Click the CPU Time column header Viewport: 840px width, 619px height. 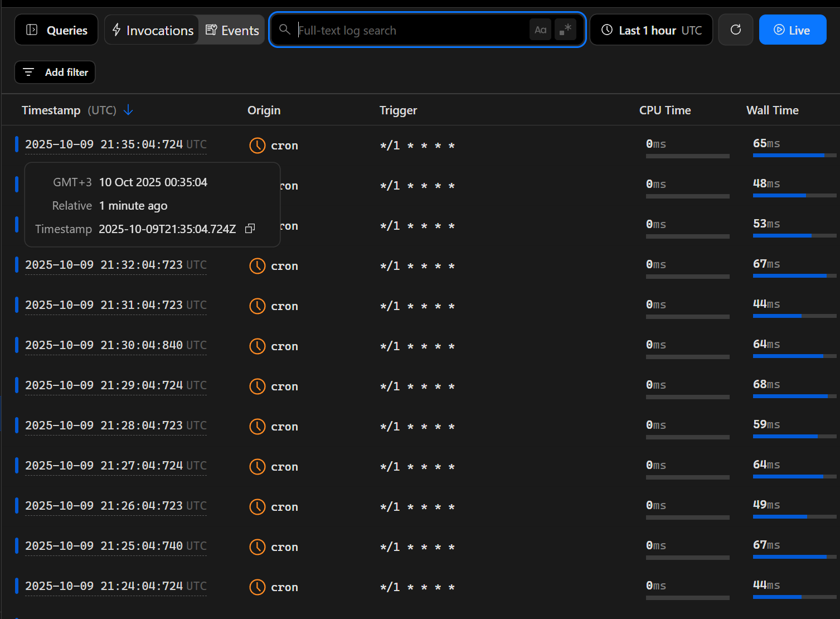(x=665, y=110)
